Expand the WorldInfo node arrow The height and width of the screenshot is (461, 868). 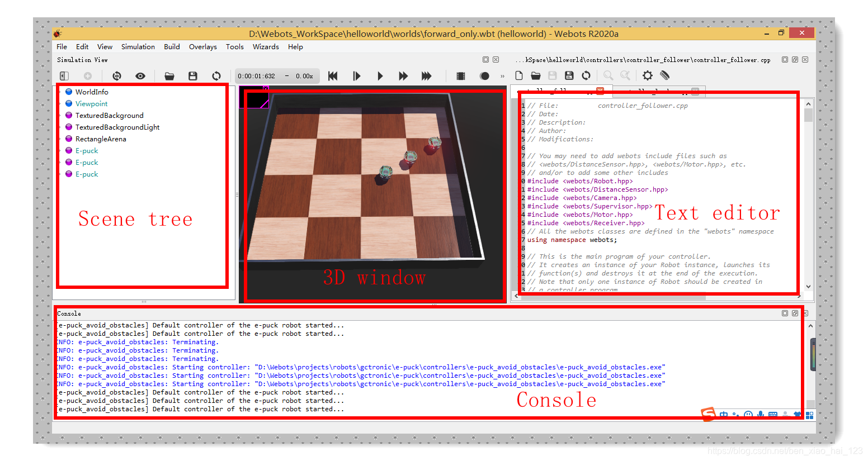tap(60, 92)
